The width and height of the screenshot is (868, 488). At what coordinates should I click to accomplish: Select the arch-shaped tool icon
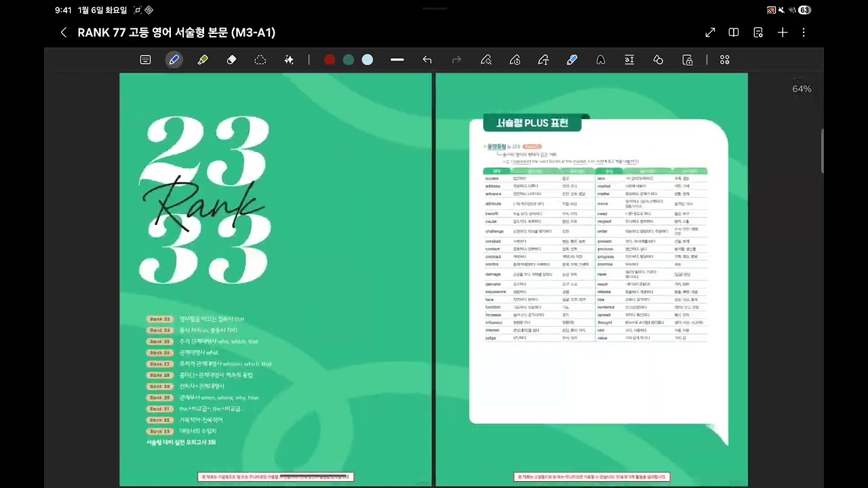(600, 60)
